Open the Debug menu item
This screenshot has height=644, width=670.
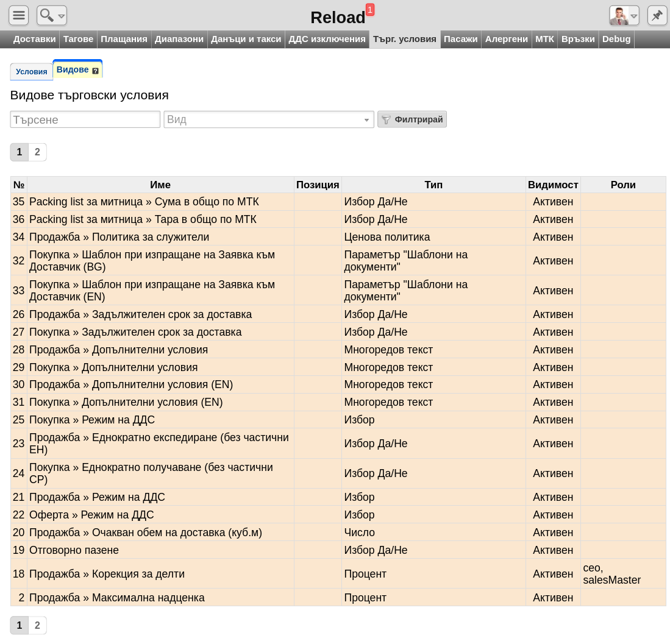(x=616, y=39)
